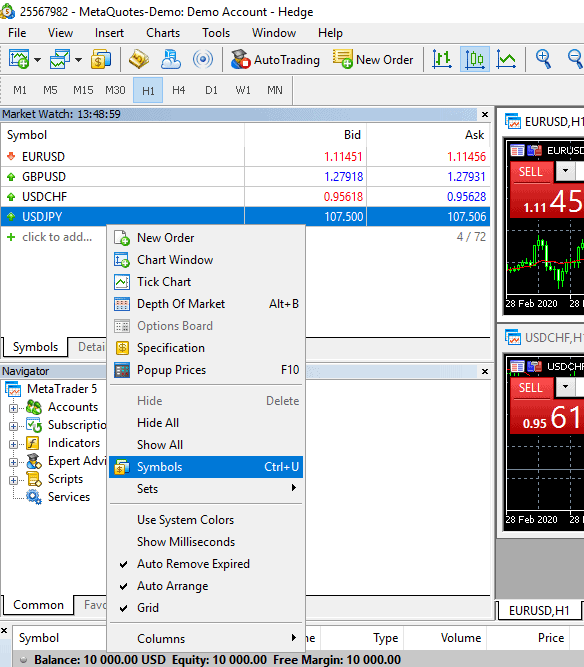Open the Navigator toolbar icon
The width and height of the screenshot is (584, 667).
139,59
